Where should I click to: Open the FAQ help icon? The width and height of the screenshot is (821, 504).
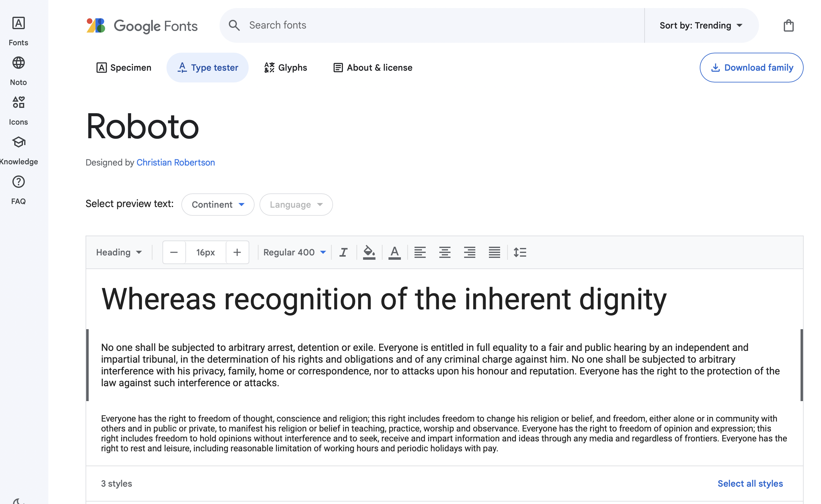[x=18, y=182]
